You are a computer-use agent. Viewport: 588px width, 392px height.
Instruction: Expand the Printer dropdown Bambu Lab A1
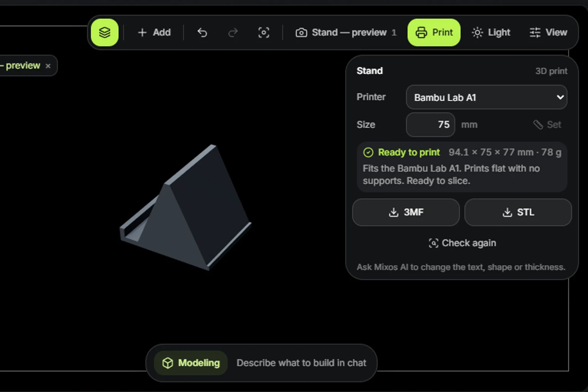point(487,97)
